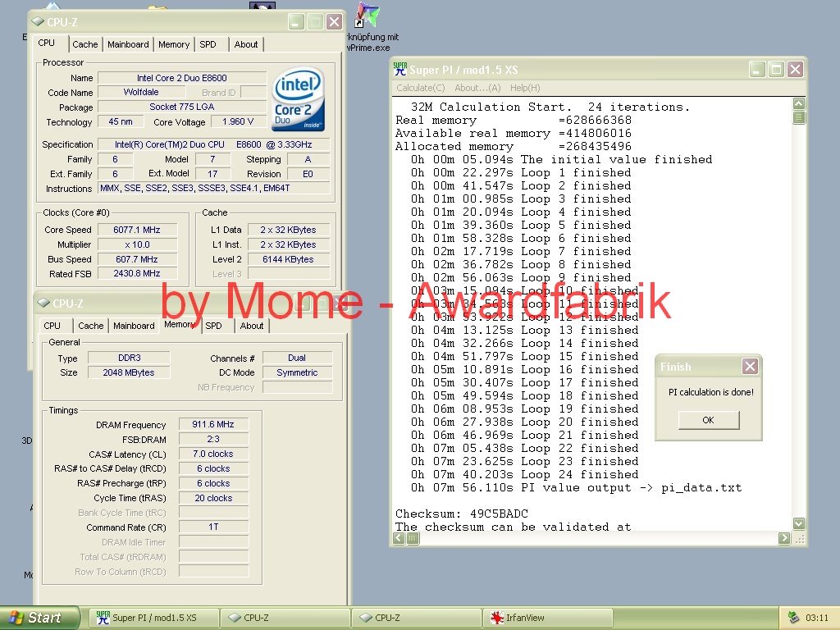Minimize the top CPU-Z window
840x630 pixels.
point(296,22)
